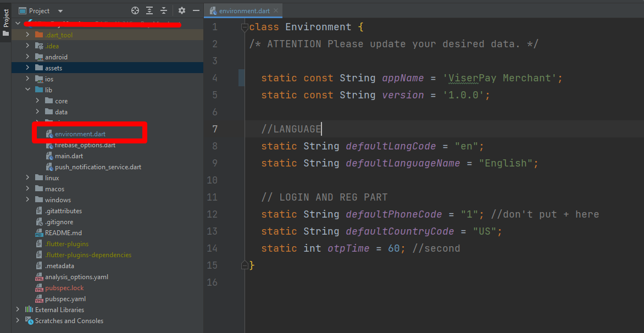Click the Select Opened File target icon
Viewport: 644px width, 333px height.
[135, 10]
